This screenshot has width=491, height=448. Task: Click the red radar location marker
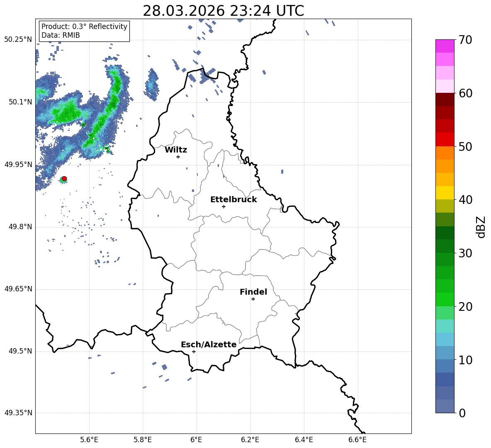tap(64, 179)
